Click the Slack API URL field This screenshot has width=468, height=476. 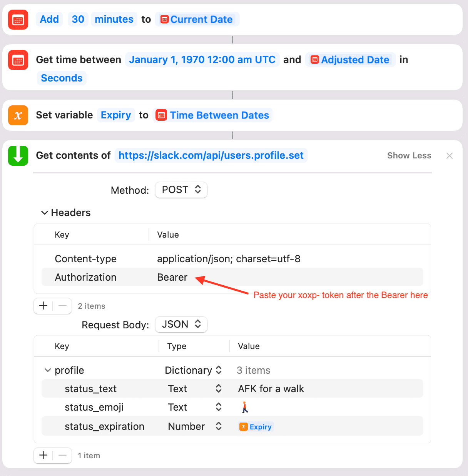click(x=211, y=155)
